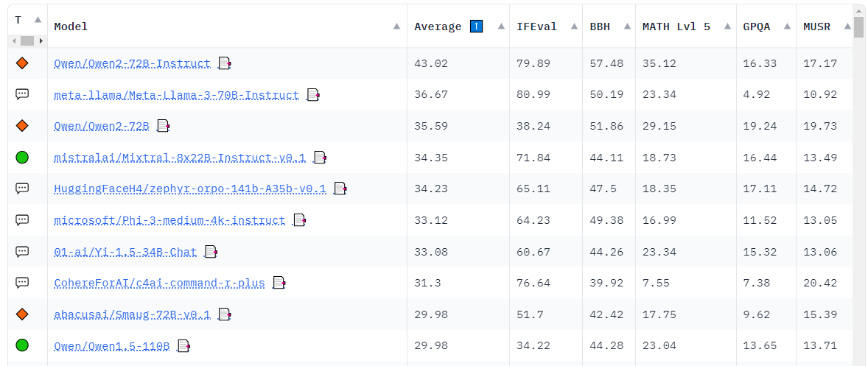Click the document icon next to Meta-Llama-3-70B-Instruct
Screen dimensions: 868x366
click(x=313, y=95)
